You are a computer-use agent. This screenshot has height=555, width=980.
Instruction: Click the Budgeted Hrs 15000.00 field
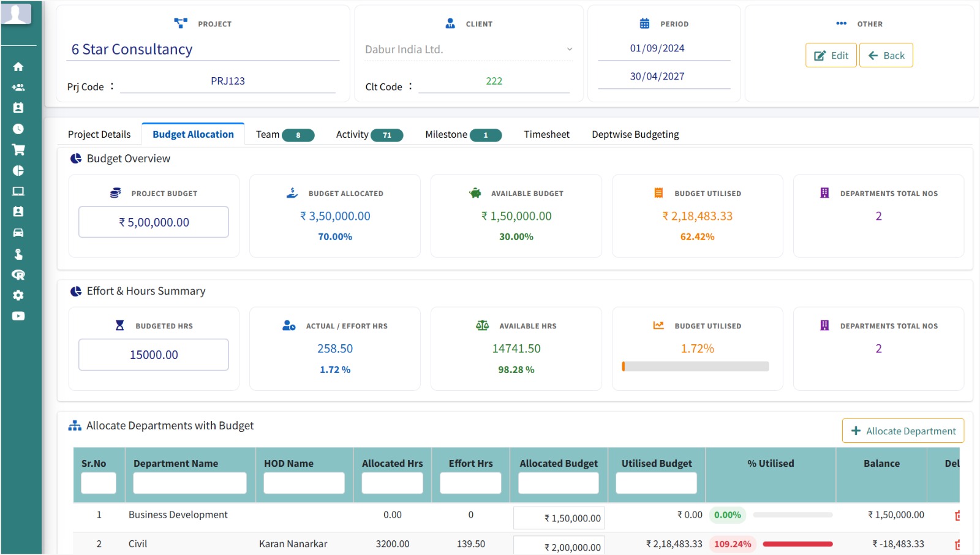(154, 355)
